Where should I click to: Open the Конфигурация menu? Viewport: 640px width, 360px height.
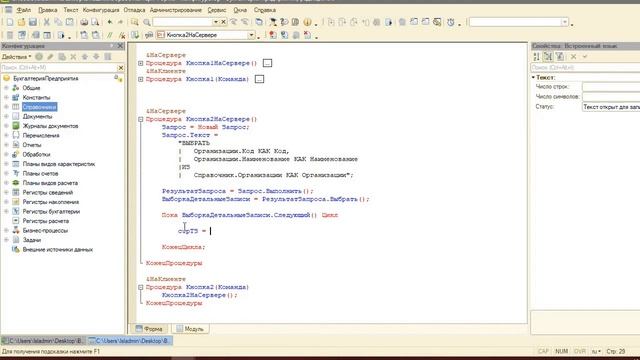tap(101, 10)
